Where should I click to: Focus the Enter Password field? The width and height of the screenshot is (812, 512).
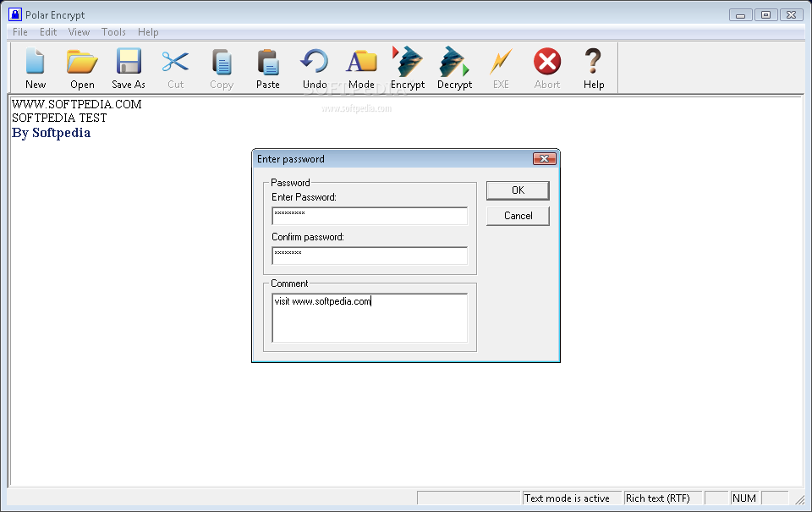[x=370, y=216]
